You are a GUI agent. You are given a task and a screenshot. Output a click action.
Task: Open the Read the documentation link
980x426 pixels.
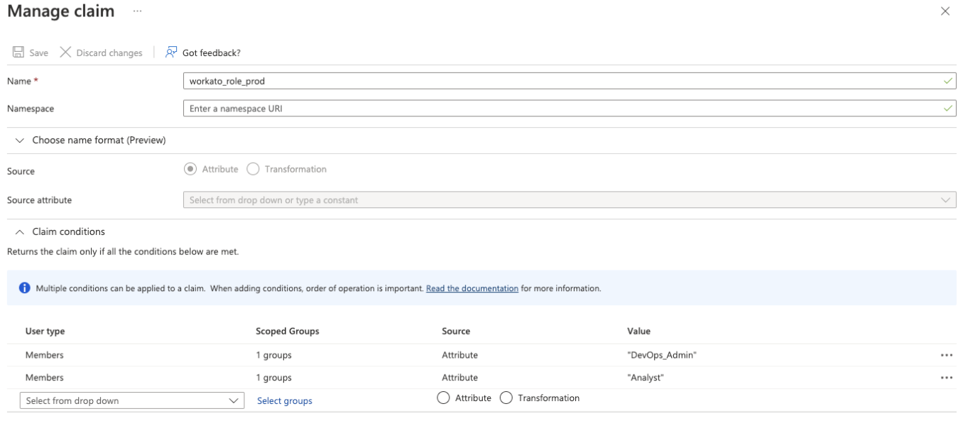(x=473, y=288)
